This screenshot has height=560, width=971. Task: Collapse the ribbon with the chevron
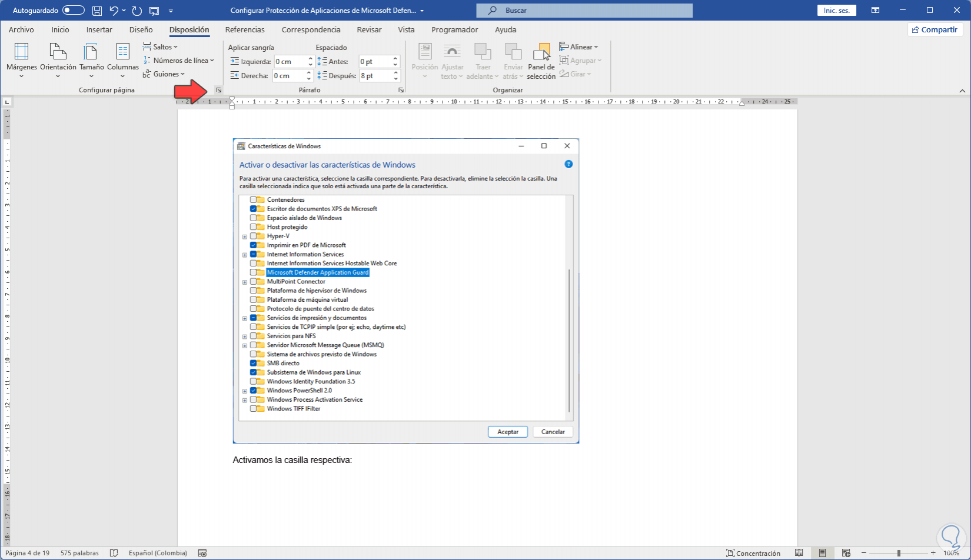click(962, 91)
